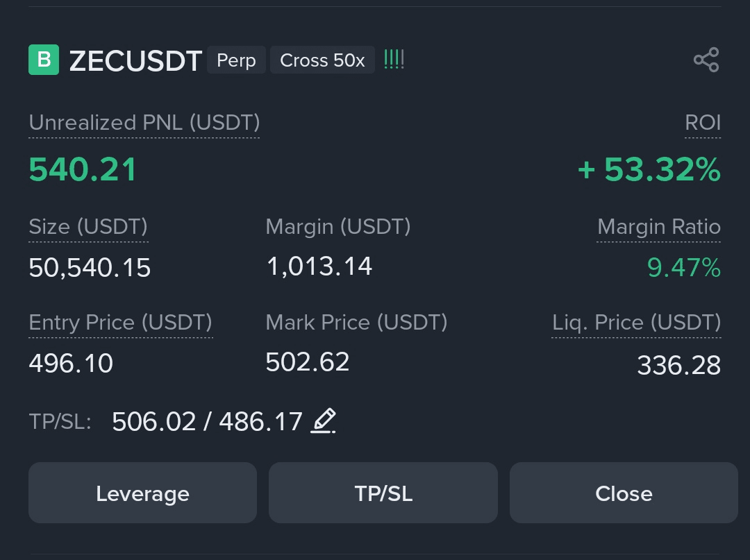Tap the Liq. Price (USDT) label
Screen dimensions: 750x560
[636, 323]
